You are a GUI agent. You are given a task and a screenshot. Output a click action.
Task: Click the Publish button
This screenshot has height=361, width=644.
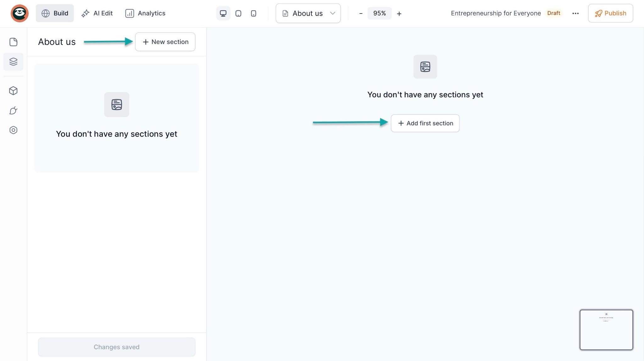point(610,13)
